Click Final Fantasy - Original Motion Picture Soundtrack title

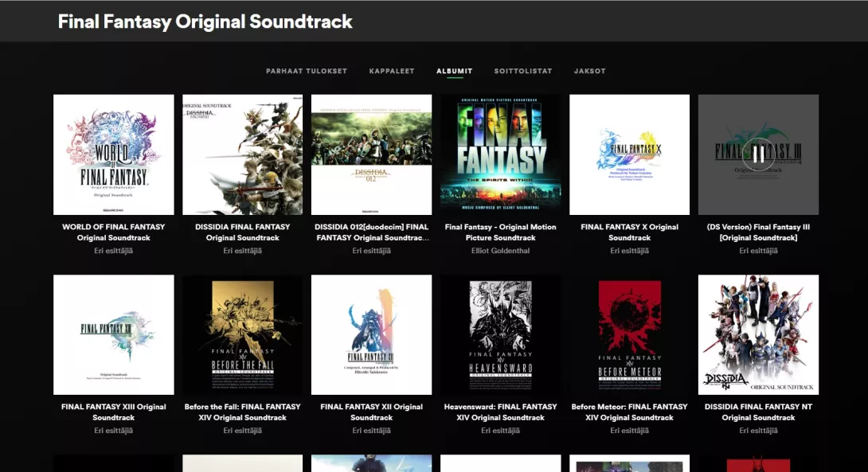click(500, 232)
